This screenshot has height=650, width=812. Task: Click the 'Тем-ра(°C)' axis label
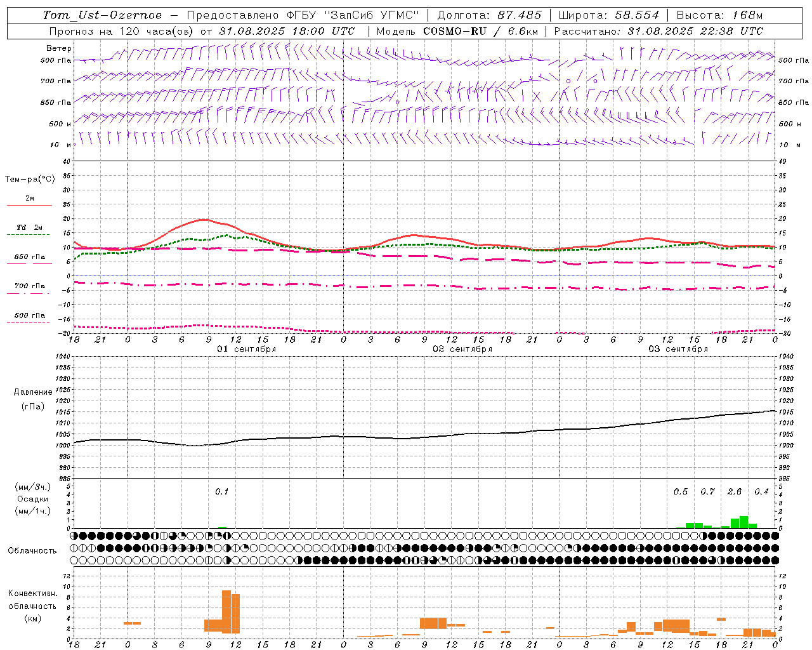coord(30,180)
